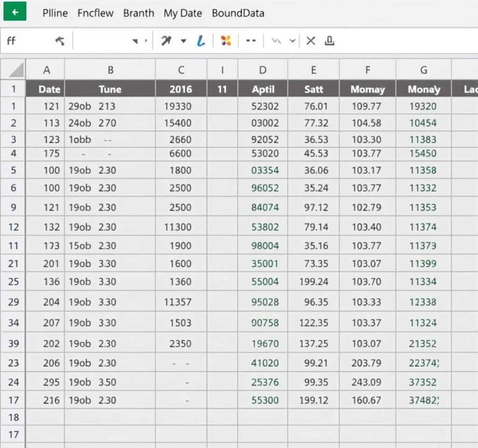The width and height of the screenshot is (478, 448).
Task: Select cell containing 55300
Action: pyautogui.click(x=263, y=400)
